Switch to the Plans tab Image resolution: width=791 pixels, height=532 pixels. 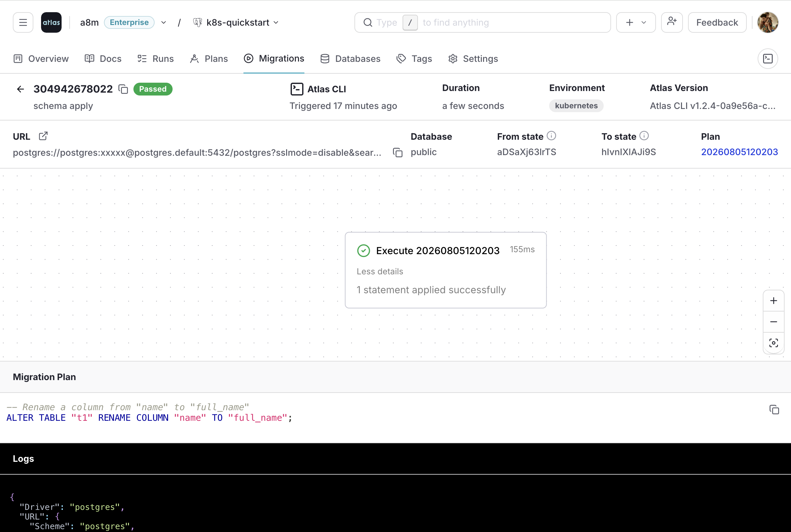pos(209,59)
